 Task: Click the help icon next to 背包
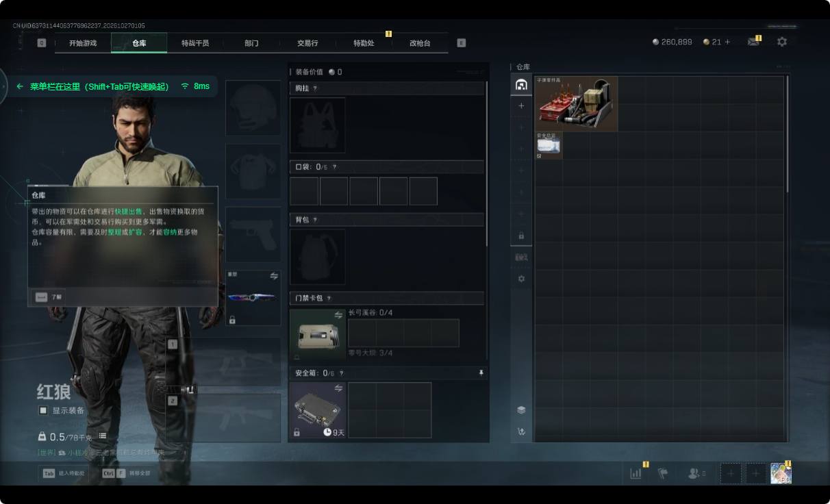click(x=315, y=220)
